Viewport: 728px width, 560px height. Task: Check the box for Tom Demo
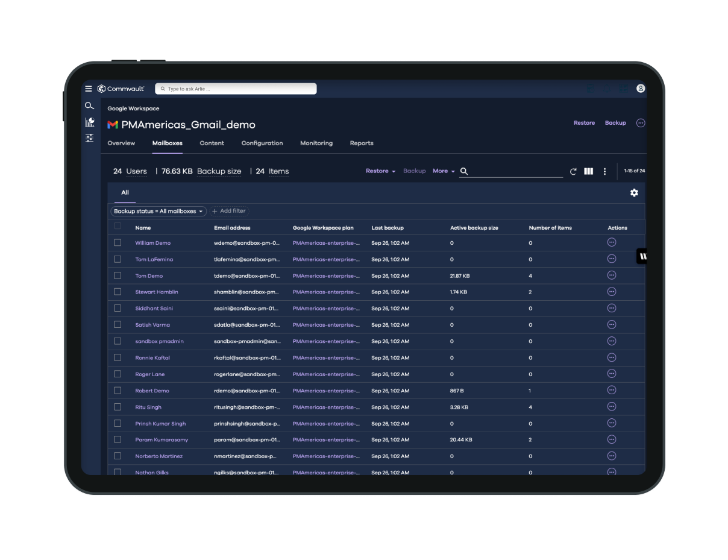tap(118, 275)
